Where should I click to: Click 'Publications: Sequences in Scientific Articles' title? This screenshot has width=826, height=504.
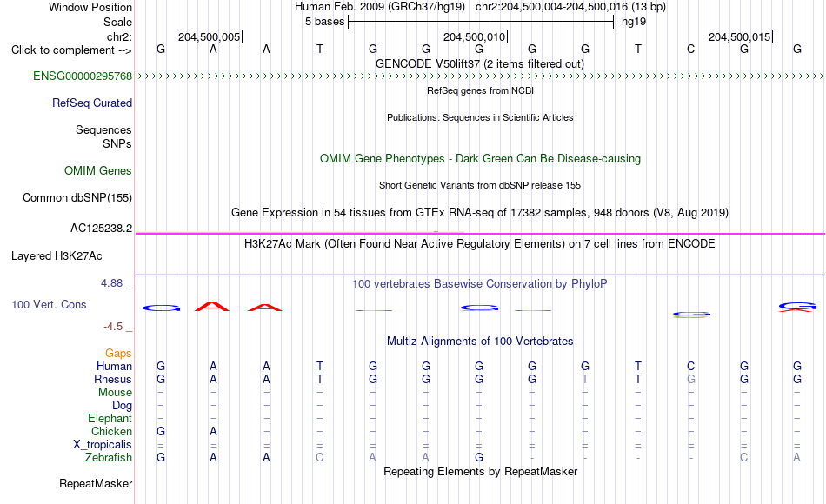click(480, 117)
